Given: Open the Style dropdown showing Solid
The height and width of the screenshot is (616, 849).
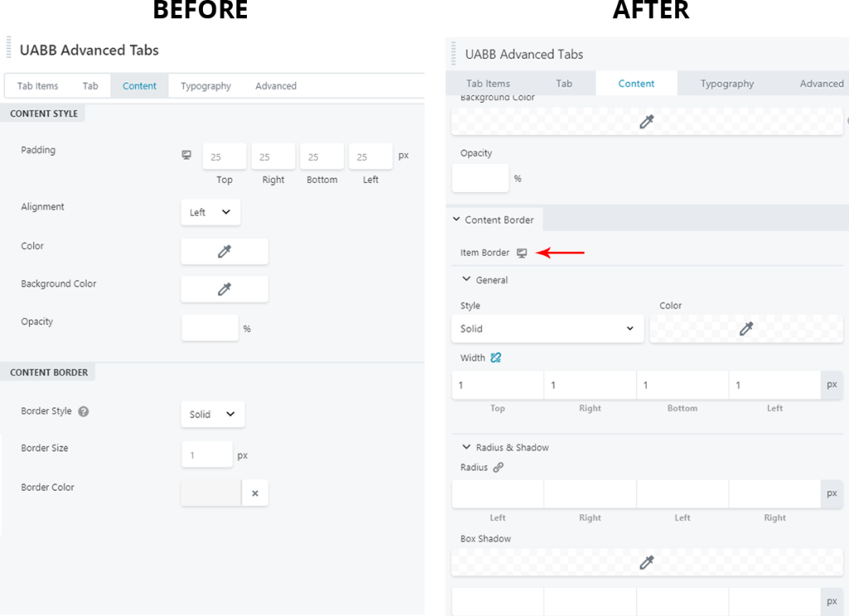Looking at the screenshot, I should 547,328.
